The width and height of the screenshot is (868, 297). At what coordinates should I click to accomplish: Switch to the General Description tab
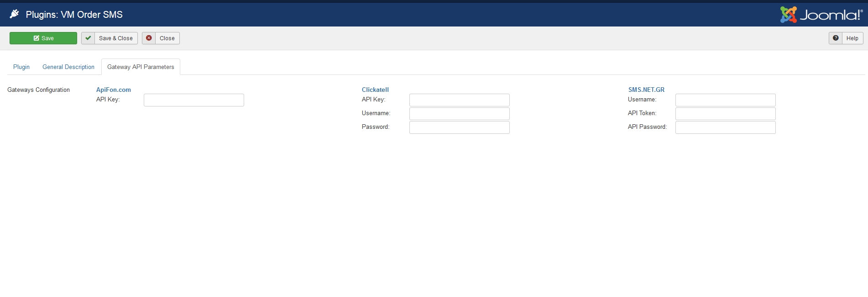pos(68,67)
